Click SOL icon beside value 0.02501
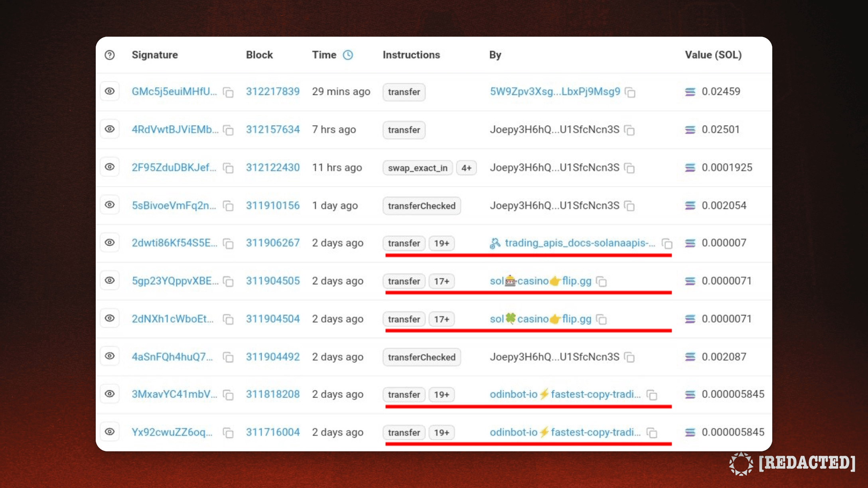 click(x=690, y=130)
